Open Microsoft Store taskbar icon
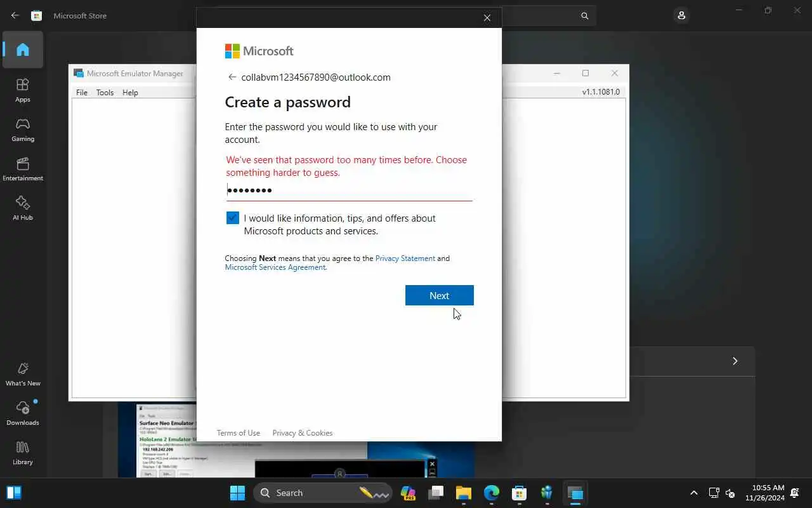Viewport: 812px width, 508px height. (520, 493)
